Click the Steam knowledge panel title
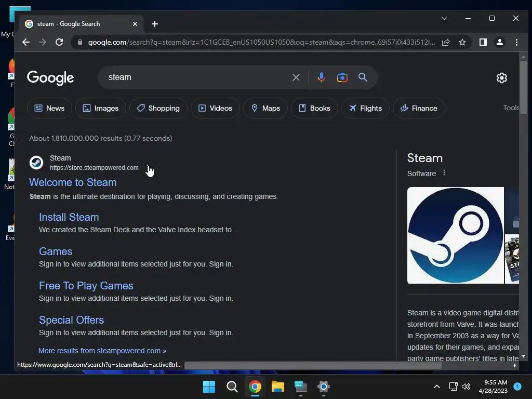The height and width of the screenshot is (399, 532). [425, 158]
